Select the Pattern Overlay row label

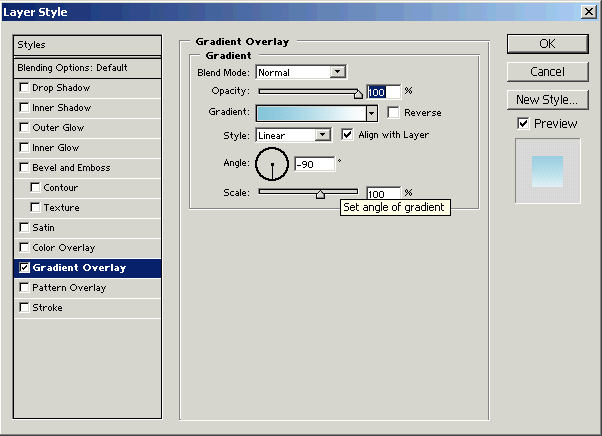tap(69, 287)
